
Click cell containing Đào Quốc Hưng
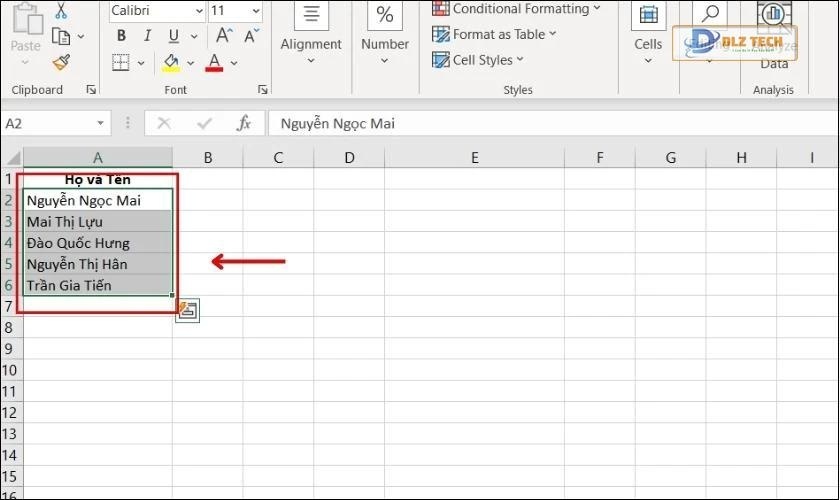pyautogui.click(x=98, y=243)
